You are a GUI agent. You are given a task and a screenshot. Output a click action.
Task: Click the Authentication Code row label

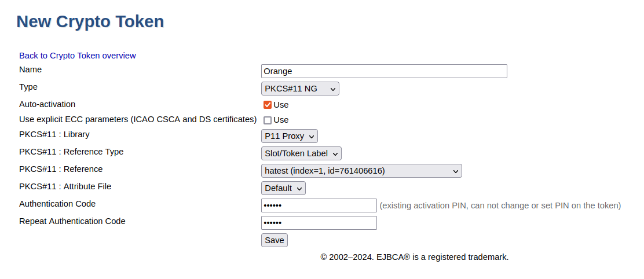pos(57,204)
